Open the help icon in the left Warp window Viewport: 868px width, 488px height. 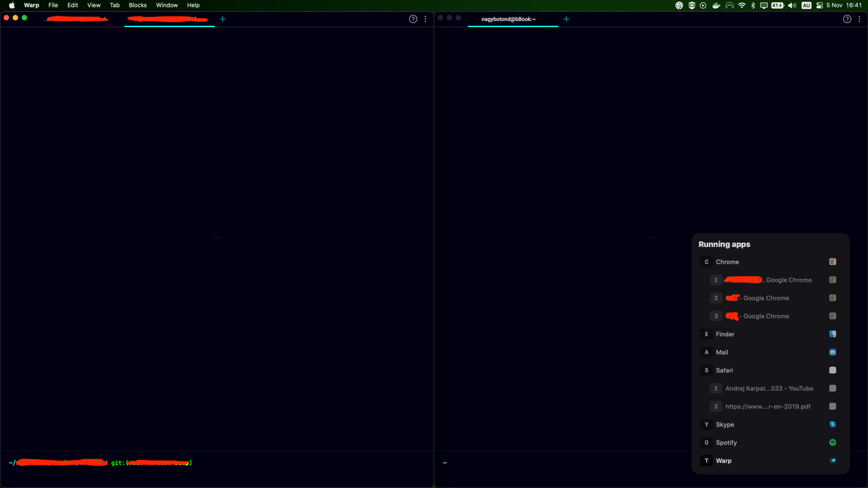pos(413,19)
